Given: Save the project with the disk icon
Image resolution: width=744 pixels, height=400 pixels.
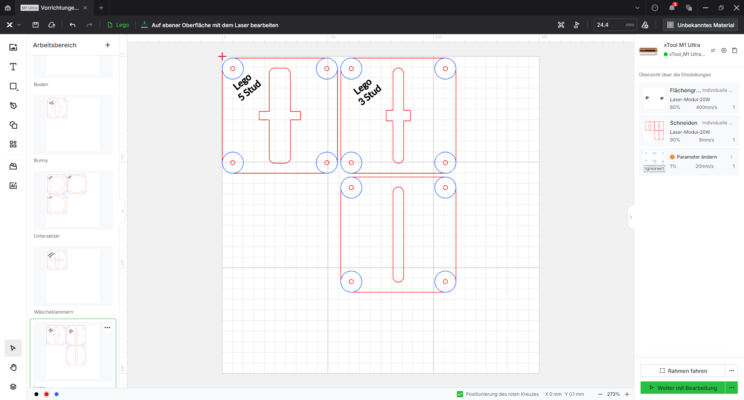Looking at the screenshot, I should (x=36, y=25).
